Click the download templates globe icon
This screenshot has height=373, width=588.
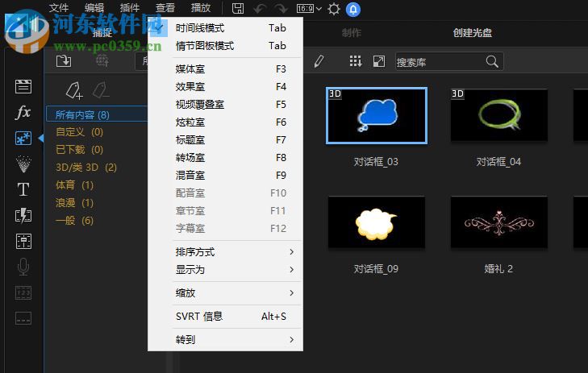point(102,60)
